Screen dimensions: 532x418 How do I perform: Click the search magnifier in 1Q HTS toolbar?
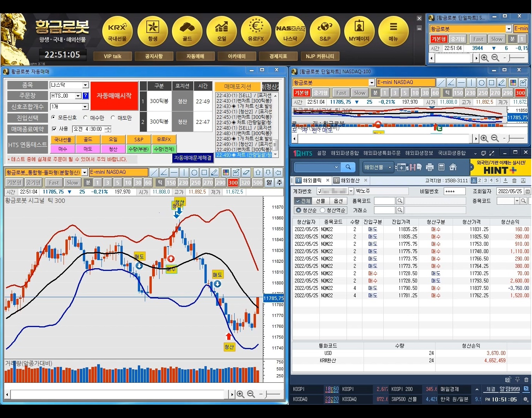pyautogui.click(x=348, y=167)
